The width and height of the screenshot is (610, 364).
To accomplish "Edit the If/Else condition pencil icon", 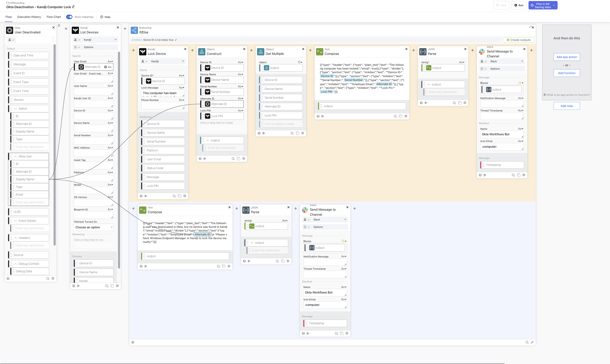I will [176, 40].
